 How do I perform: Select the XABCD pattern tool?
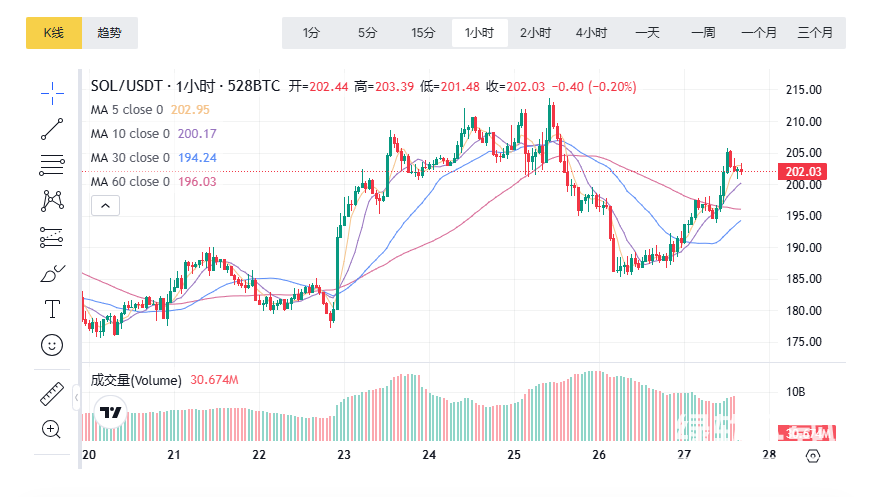point(52,200)
